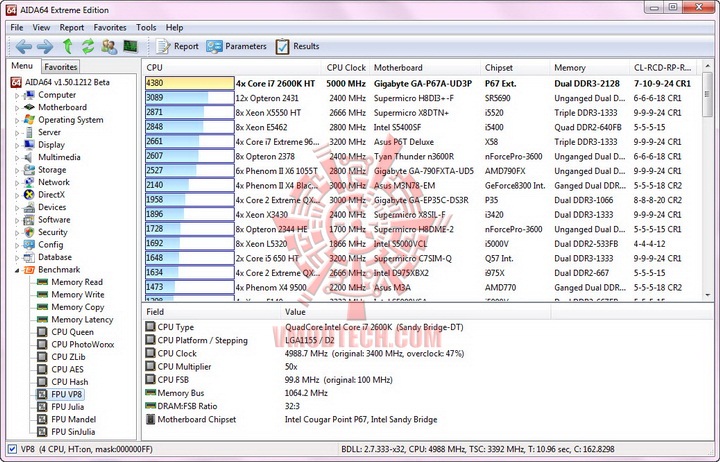
Task: Expand the Motherboard tree node
Action: 17,108
